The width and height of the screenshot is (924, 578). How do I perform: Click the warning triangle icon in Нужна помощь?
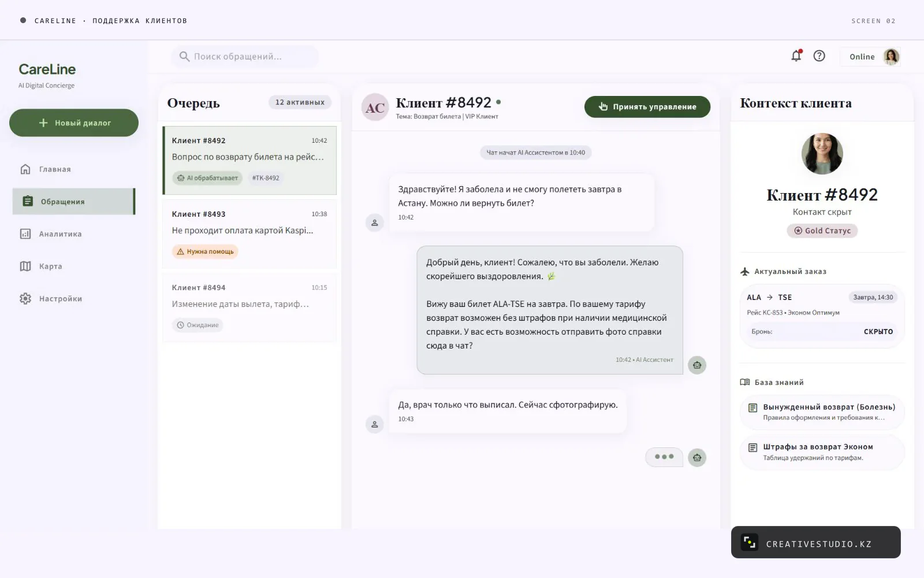[180, 251]
